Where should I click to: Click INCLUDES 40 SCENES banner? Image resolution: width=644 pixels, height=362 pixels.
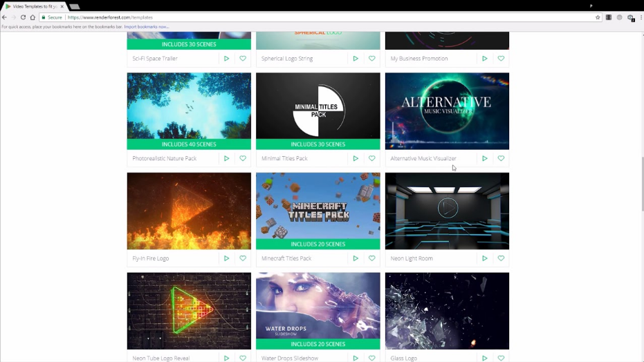pos(189,144)
